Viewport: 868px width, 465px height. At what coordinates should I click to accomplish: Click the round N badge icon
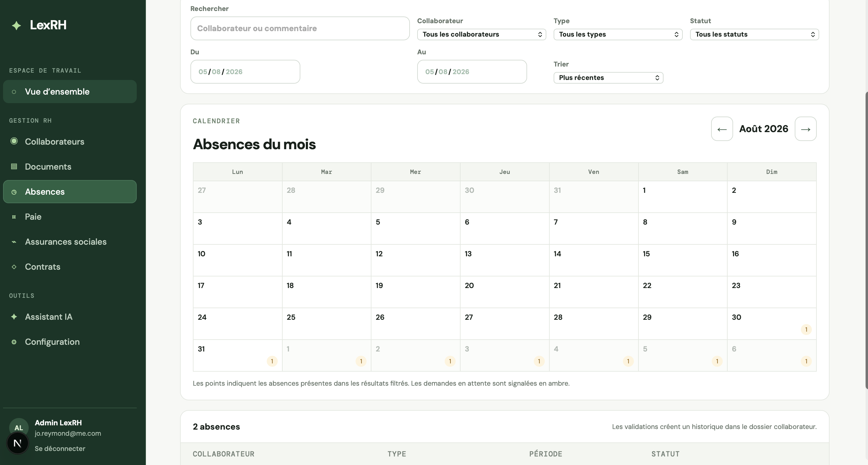[x=17, y=443]
